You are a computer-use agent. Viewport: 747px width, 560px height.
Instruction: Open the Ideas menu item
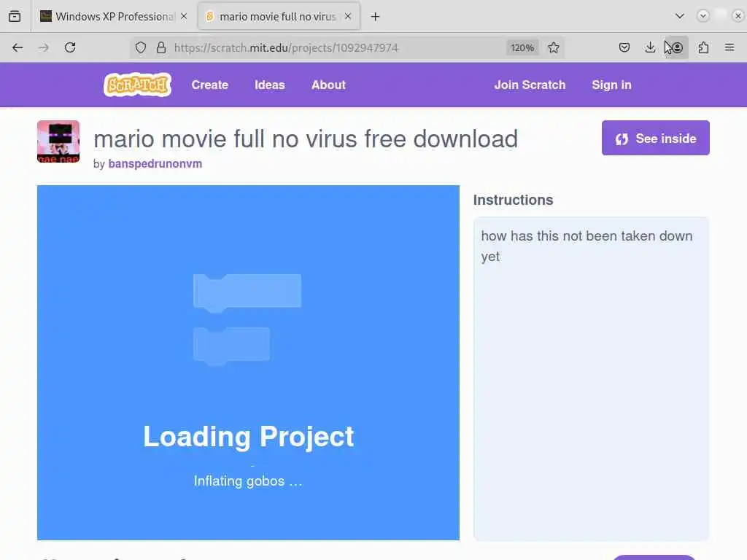[270, 85]
